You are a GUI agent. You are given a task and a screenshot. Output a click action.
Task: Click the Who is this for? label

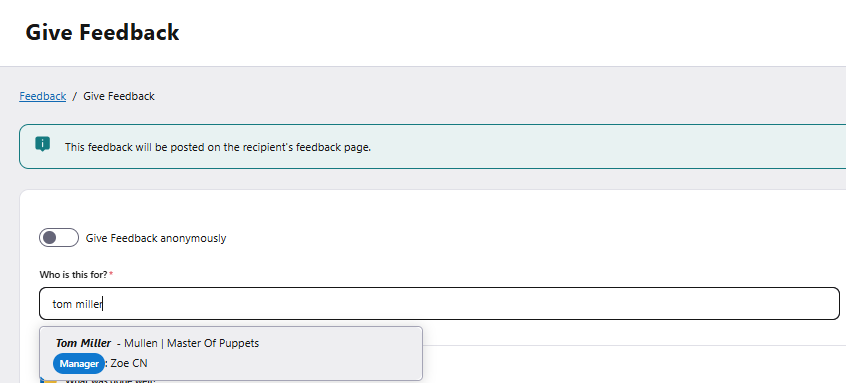[73, 275]
